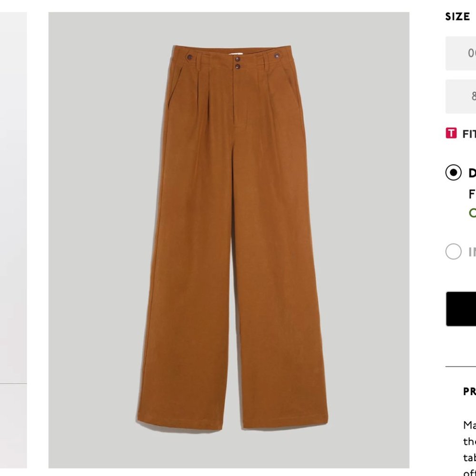Image resolution: width=476 pixels, height=476 pixels.
Task: Click the divider line above the product info
Action: point(461,367)
